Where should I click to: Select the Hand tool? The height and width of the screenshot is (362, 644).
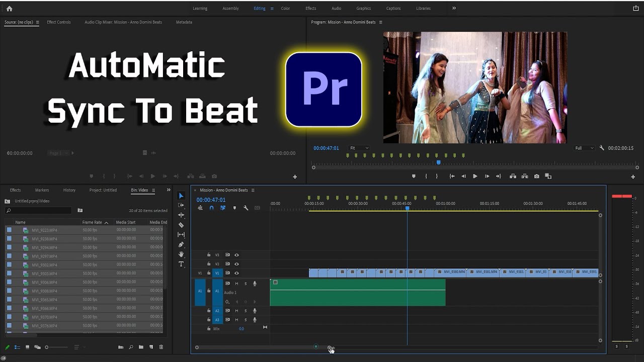point(181,254)
